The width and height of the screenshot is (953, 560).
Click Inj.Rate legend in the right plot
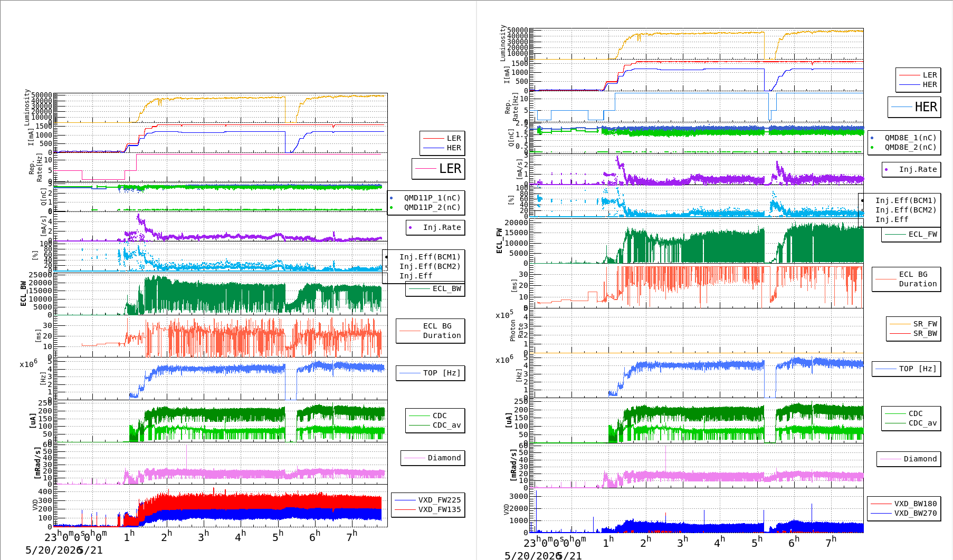pos(911,169)
